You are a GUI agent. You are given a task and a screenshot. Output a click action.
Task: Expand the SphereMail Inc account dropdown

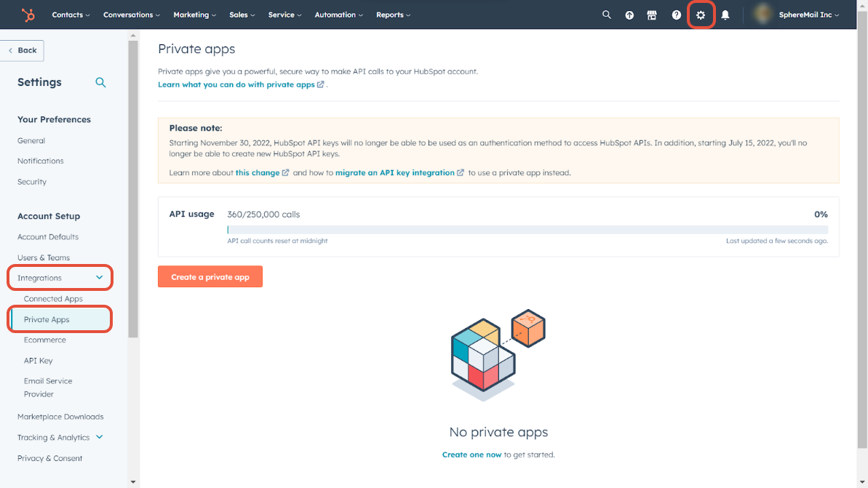(809, 15)
